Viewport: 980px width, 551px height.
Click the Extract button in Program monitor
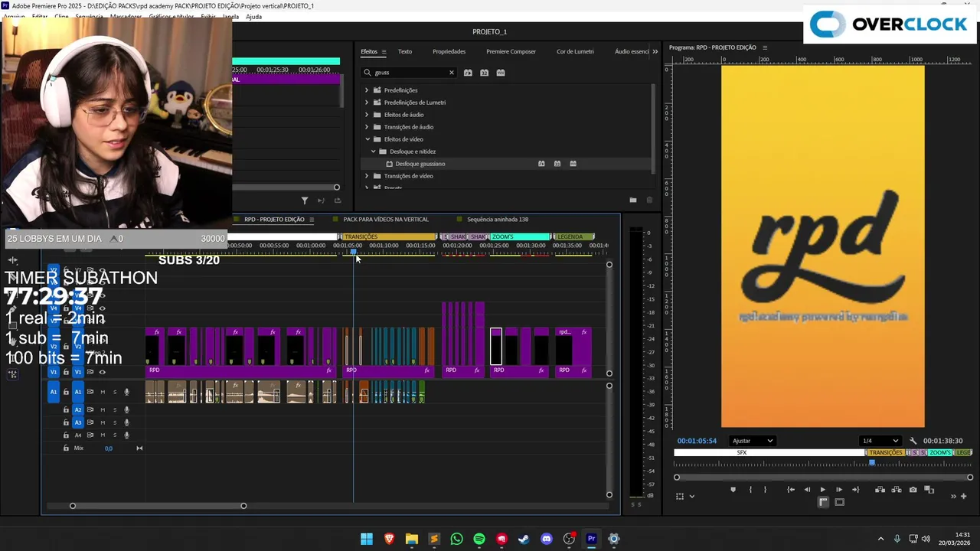[x=896, y=490]
